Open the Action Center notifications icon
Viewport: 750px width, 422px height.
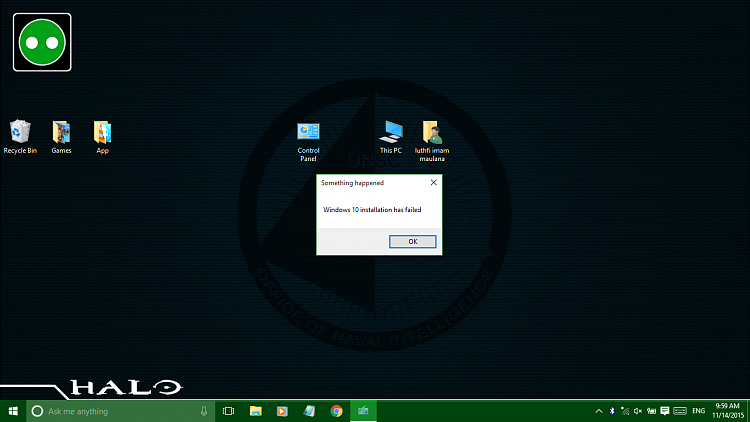coord(664,411)
